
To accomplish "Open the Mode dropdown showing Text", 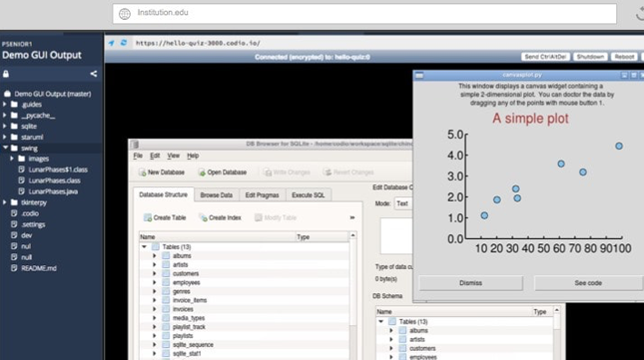I will 403,203.
